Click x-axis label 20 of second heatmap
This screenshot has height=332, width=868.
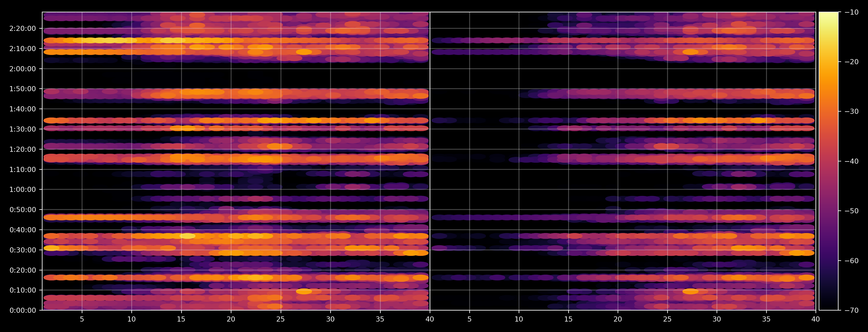point(618,319)
